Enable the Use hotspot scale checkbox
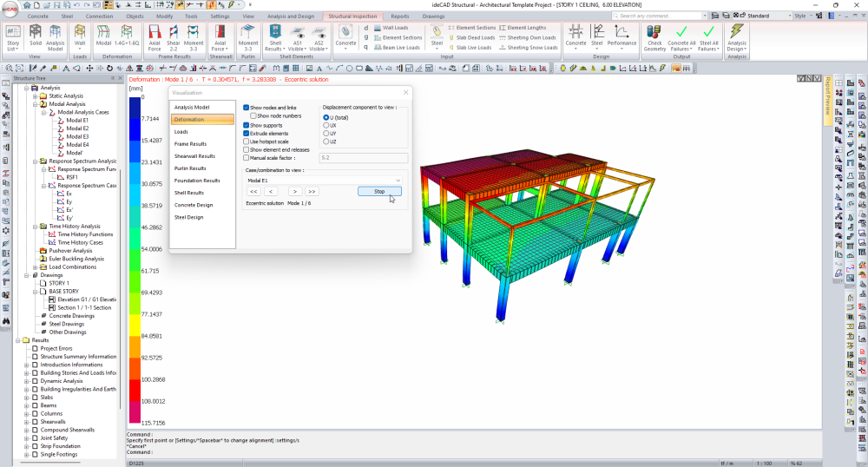The image size is (868, 467). 247,141
